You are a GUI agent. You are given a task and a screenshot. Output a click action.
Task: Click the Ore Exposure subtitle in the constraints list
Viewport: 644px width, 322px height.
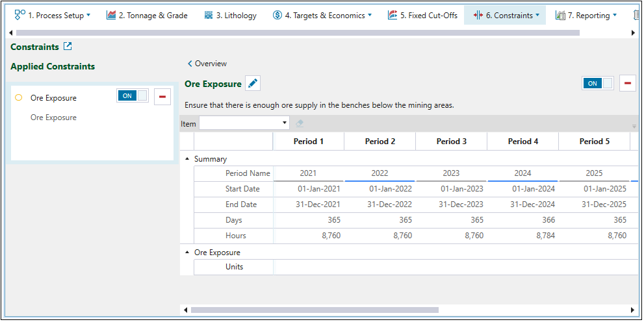pos(53,118)
